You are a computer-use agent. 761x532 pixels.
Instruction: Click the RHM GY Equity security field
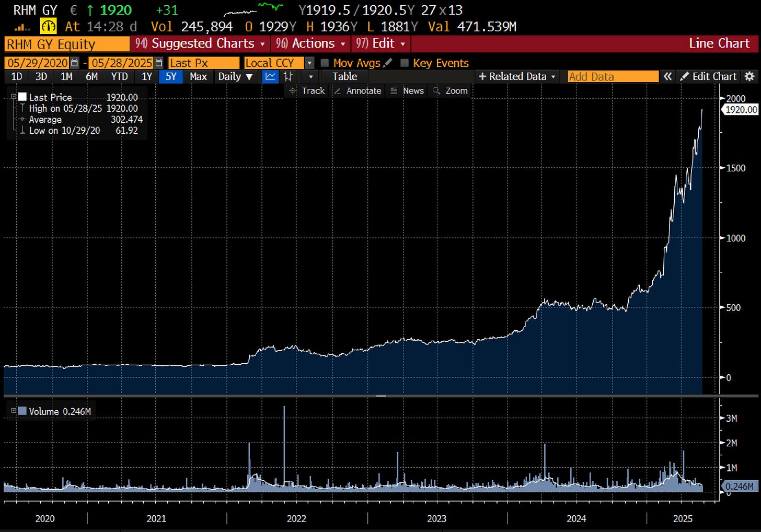tap(67, 44)
